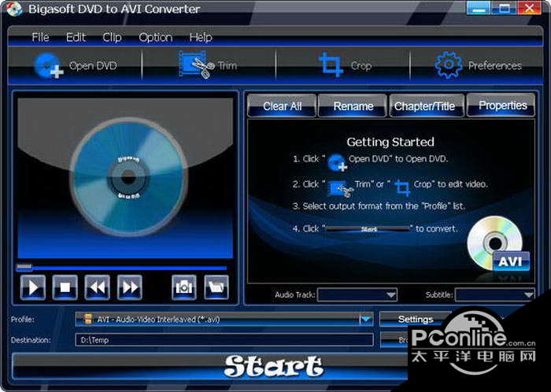The image size is (551, 392).
Task: Select the AVI profile combo box
Action: coord(224,320)
